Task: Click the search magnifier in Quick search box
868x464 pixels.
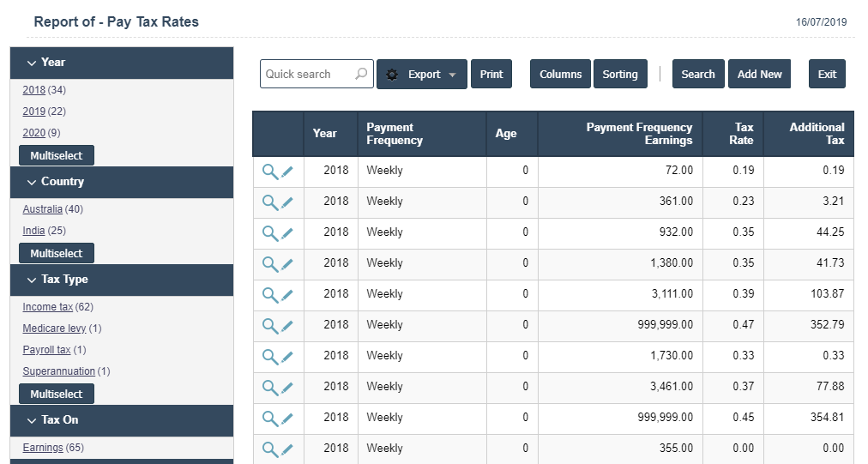Action: [x=361, y=74]
